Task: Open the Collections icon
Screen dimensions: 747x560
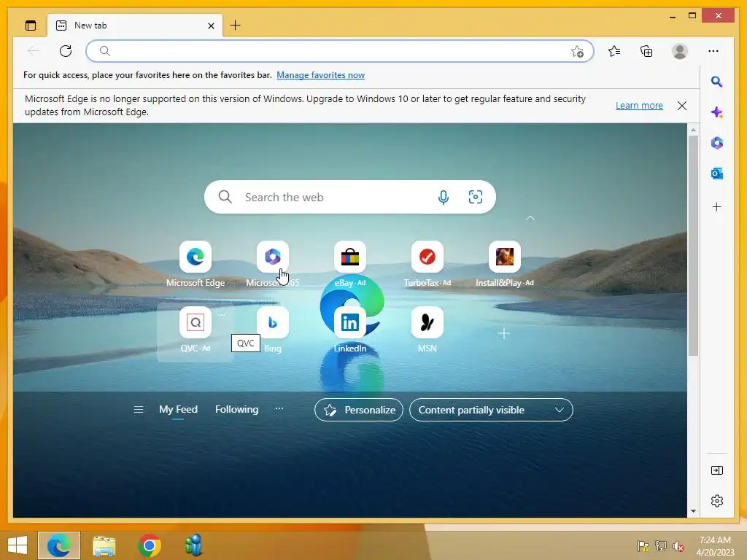Action: 646,51
